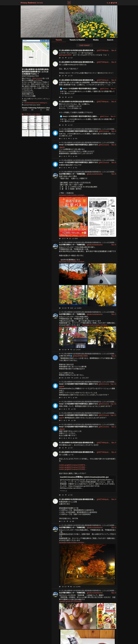The width and height of the screenshot is (138, 644).
Task: Go home via the Nitter N logo
Action: point(69,3)
